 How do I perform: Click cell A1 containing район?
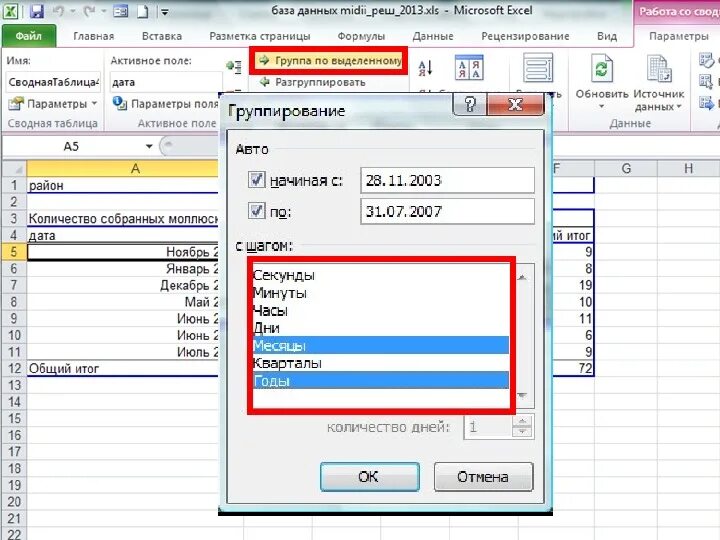[x=123, y=186]
